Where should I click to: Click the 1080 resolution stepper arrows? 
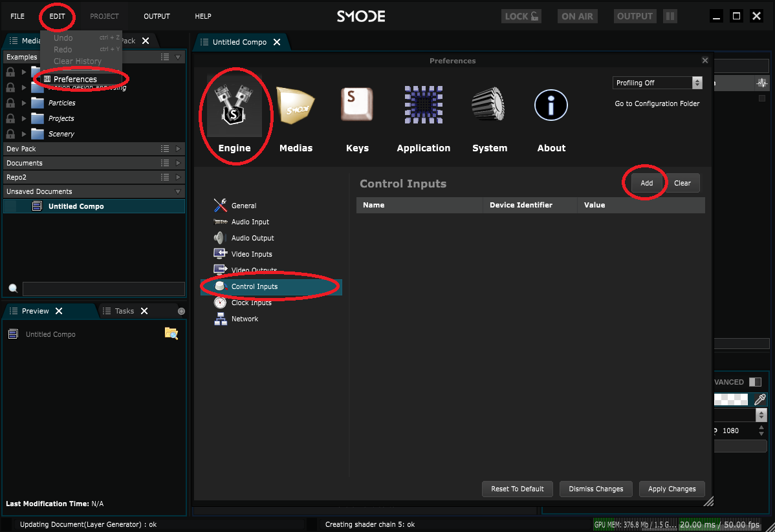(x=761, y=431)
